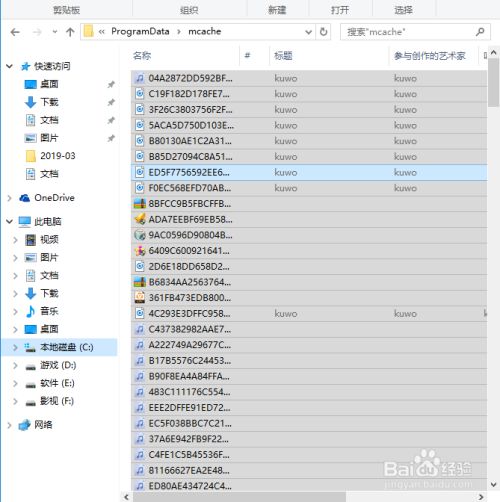Select file 9AC0596D90804B
Viewport: 500px width, 502px height.
click(x=309, y=235)
